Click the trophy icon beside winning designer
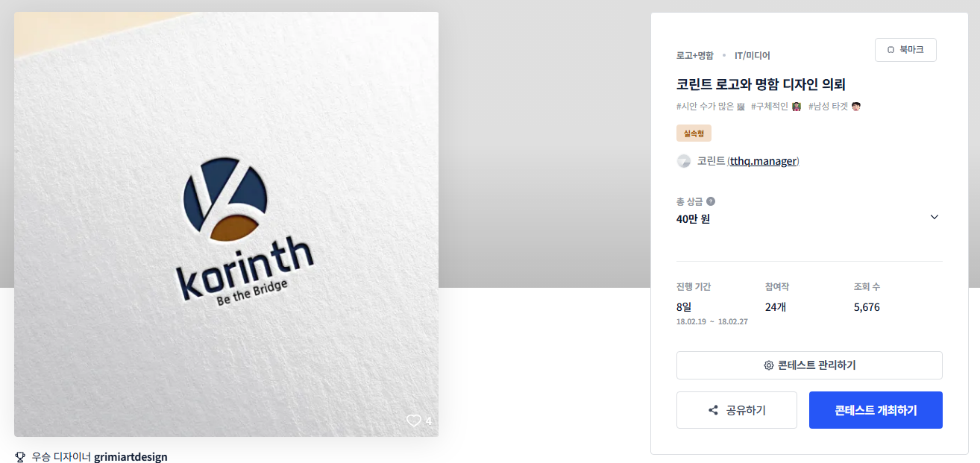This screenshot has width=980, height=463. (20, 457)
